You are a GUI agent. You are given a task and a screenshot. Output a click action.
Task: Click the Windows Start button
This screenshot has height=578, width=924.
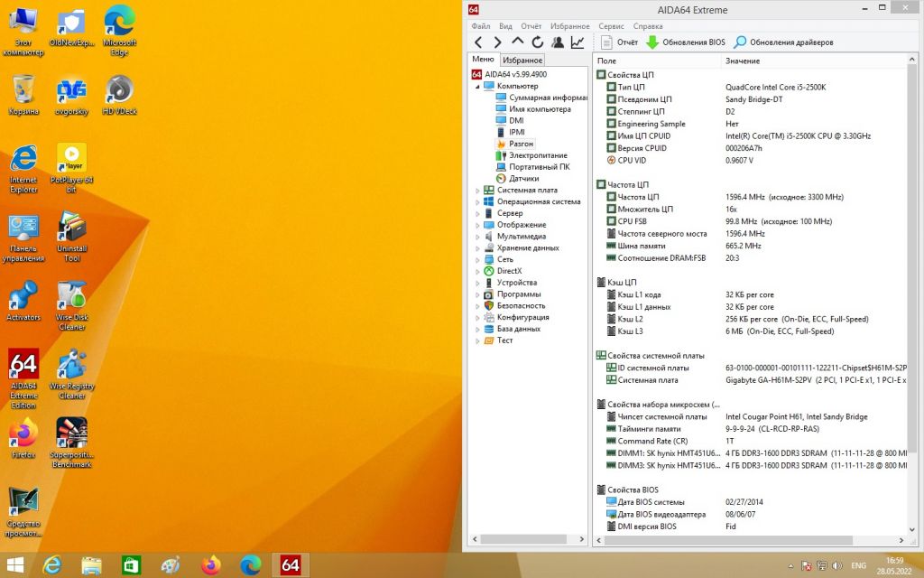pyautogui.click(x=14, y=565)
